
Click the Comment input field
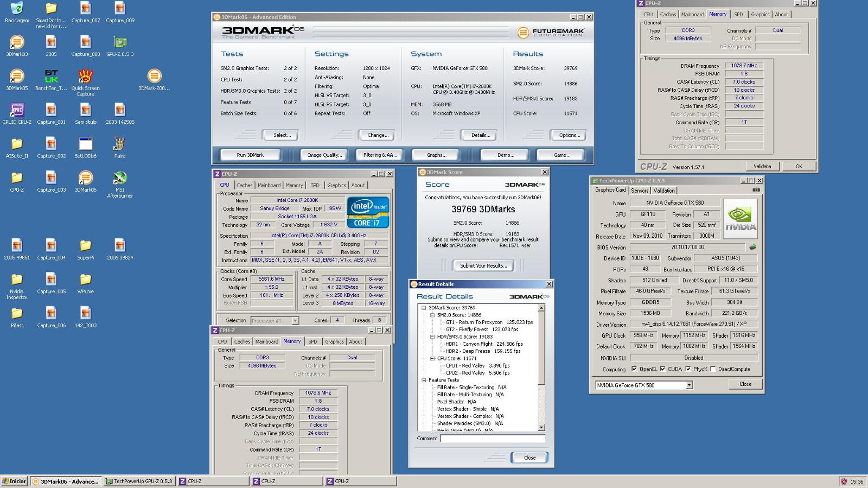click(493, 439)
